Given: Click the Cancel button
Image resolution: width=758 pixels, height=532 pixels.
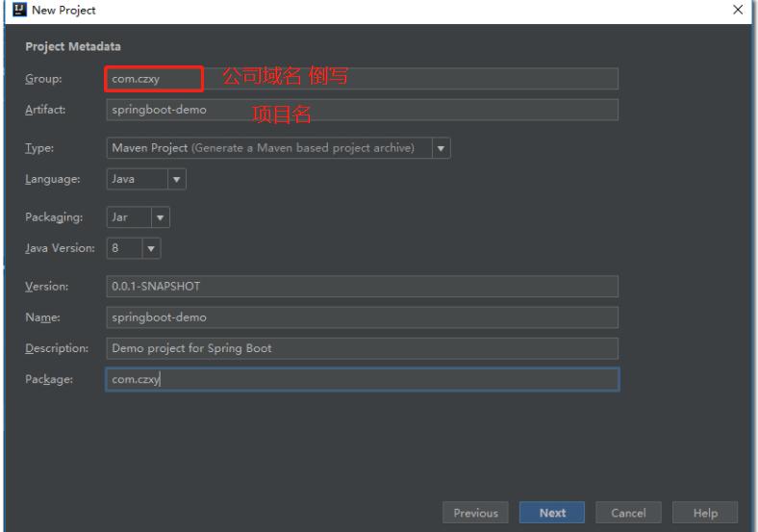Looking at the screenshot, I should tap(628, 513).
